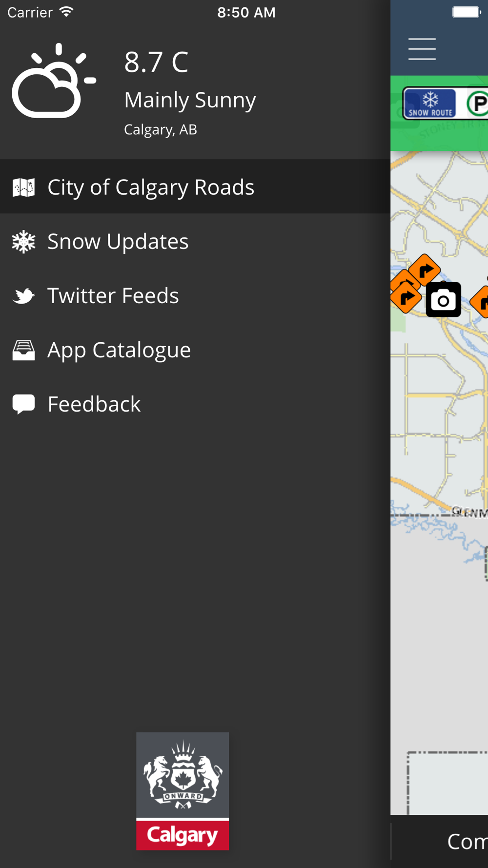
Task: Click the snowflake icon beside Snow Updates
Action: pos(23,241)
